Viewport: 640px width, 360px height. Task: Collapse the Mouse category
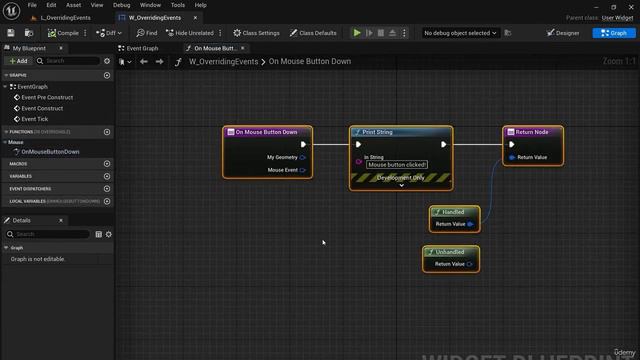point(5,142)
